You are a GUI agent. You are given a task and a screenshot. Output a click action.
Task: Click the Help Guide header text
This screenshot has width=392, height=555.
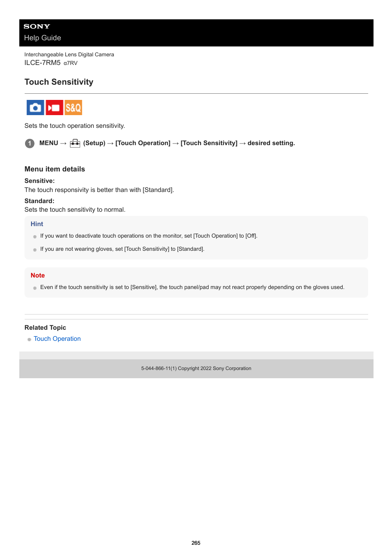42,38
